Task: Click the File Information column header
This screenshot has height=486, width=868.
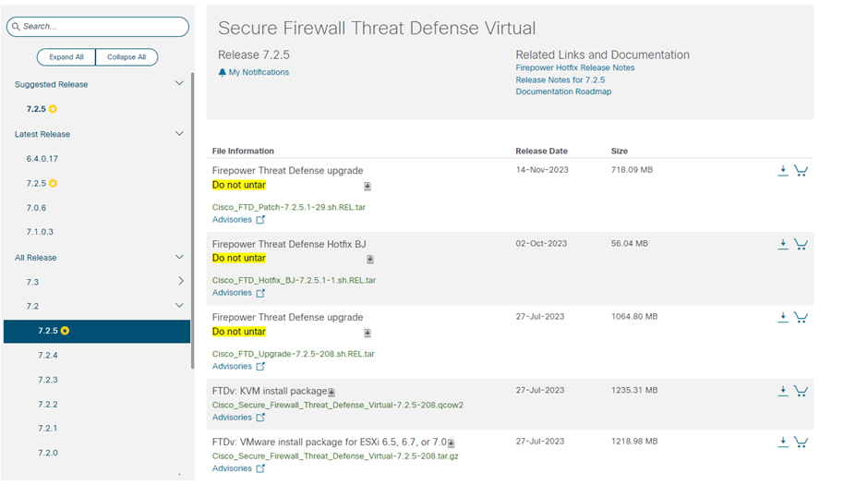Action: point(243,151)
